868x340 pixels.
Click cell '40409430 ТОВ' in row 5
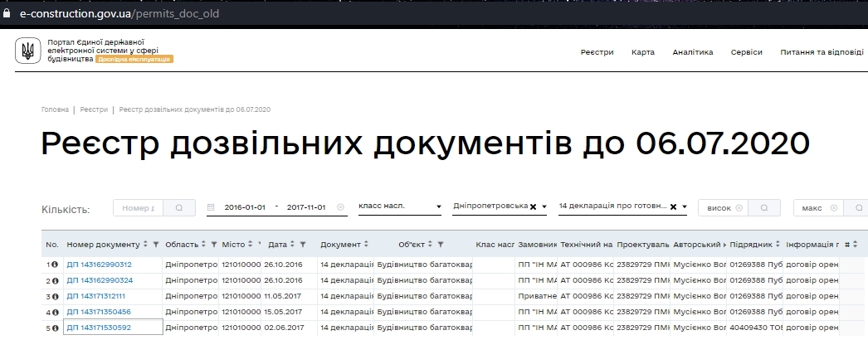click(756, 328)
